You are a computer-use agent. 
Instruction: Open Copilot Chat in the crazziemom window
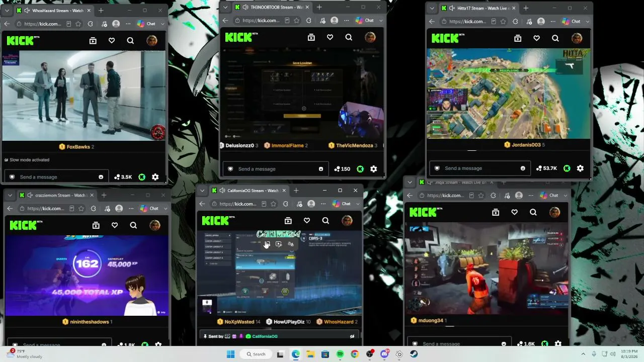tap(149, 209)
